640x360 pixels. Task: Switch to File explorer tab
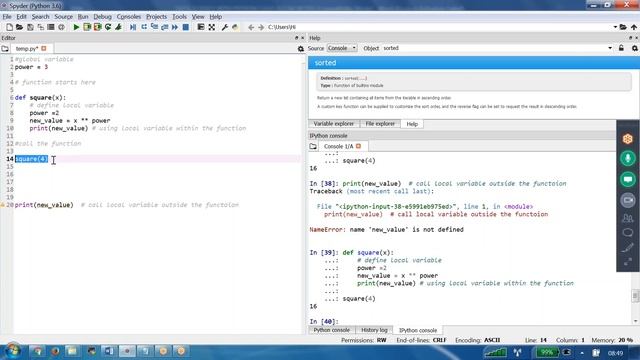coord(380,124)
